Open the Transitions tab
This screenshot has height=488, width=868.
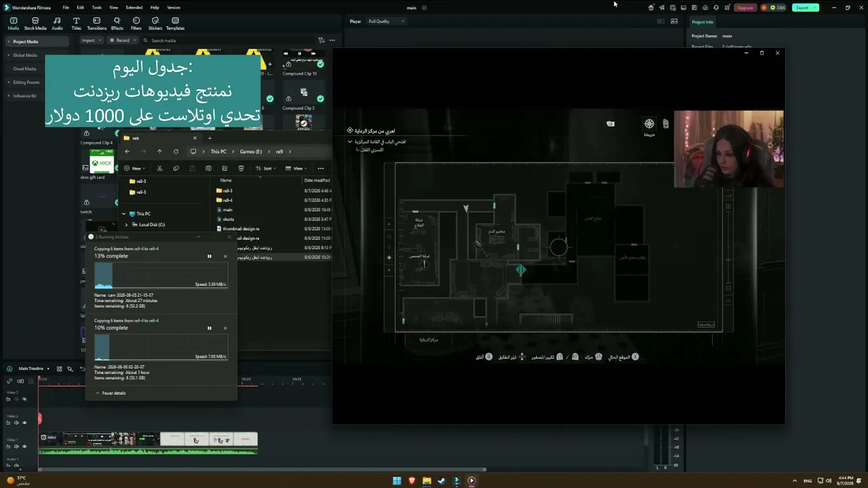point(96,24)
